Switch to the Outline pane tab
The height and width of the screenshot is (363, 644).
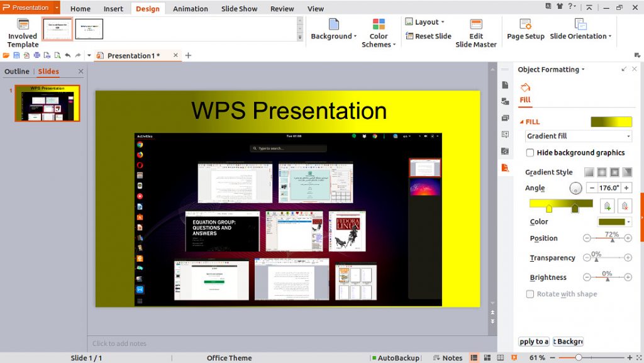click(x=17, y=72)
